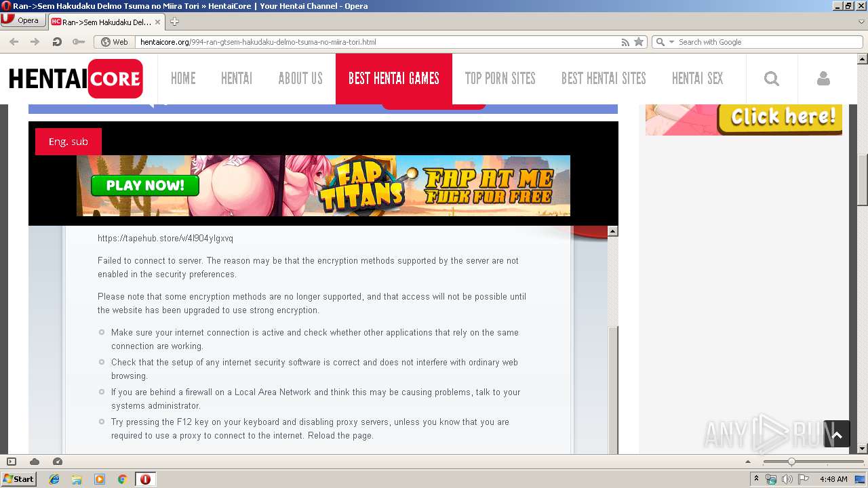The height and width of the screenshot is (488, 868).
Task: Click the wand key icon in the toolbar
Action: [79, 42]
